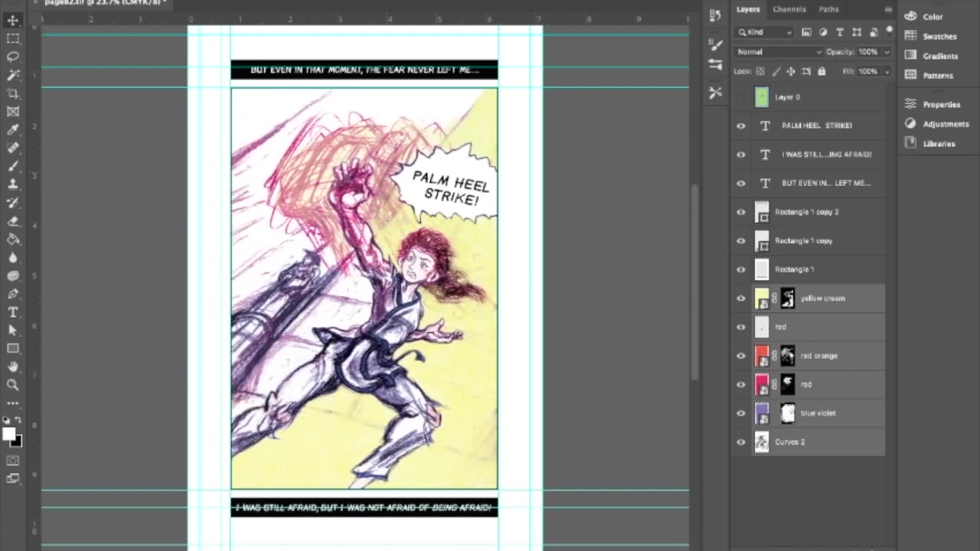Select the Hand tool

(13, 367)
